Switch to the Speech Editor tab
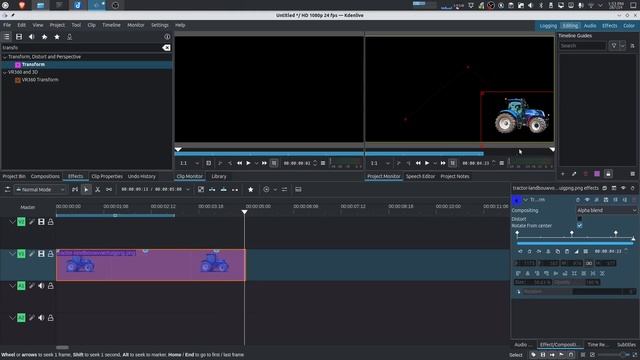The height and width of the screenshot is (360, 640). (x=420, y=176)
